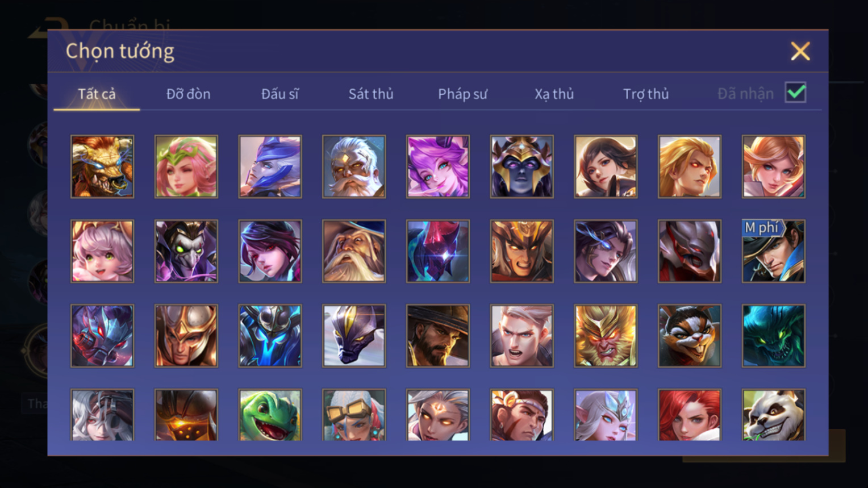Open the 'Trợ thủ' tab
Screen dimensions: 868x488
[646, 94]
